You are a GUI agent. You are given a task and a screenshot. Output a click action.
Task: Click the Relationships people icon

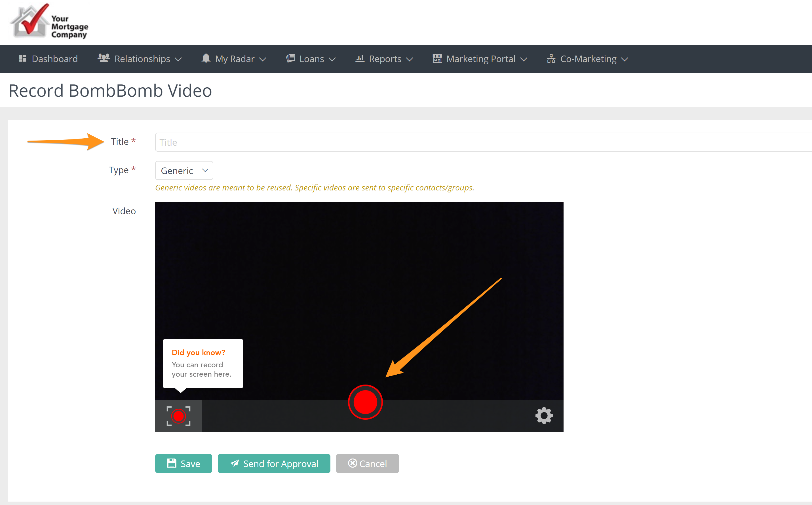(x=104, y=58)
